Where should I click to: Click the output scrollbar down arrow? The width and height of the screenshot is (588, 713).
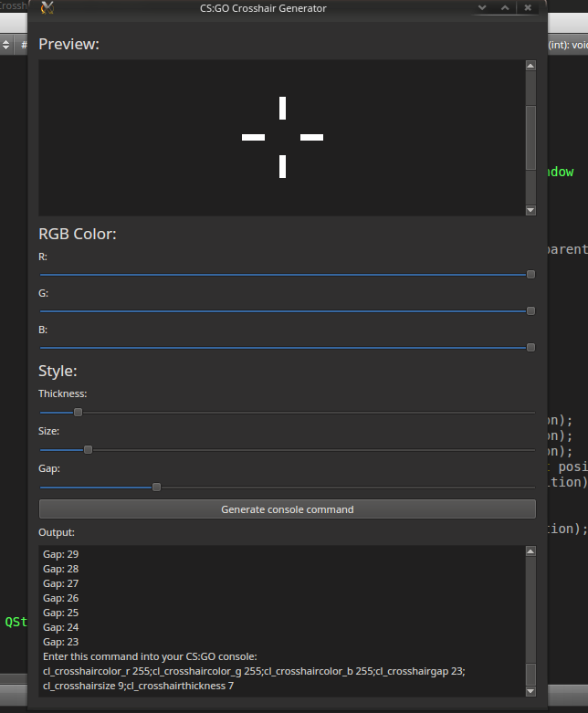pyautogui.click(x=530, y=691)
